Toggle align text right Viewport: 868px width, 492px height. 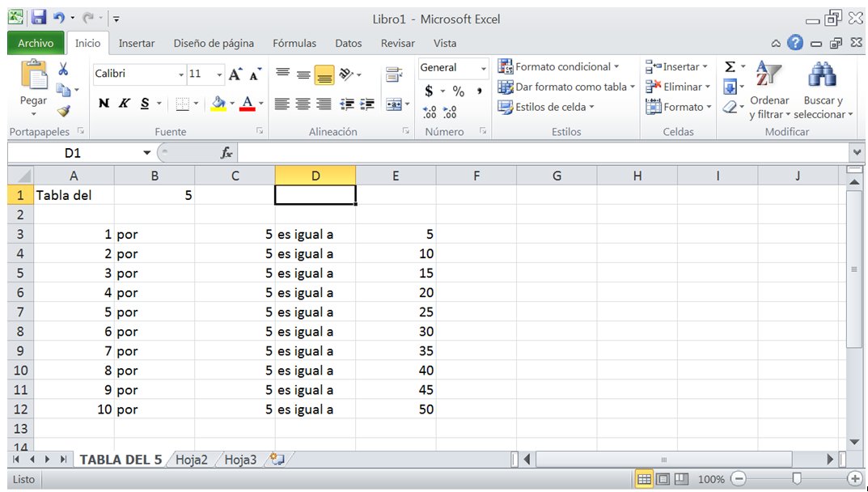(x=324, y=104)
